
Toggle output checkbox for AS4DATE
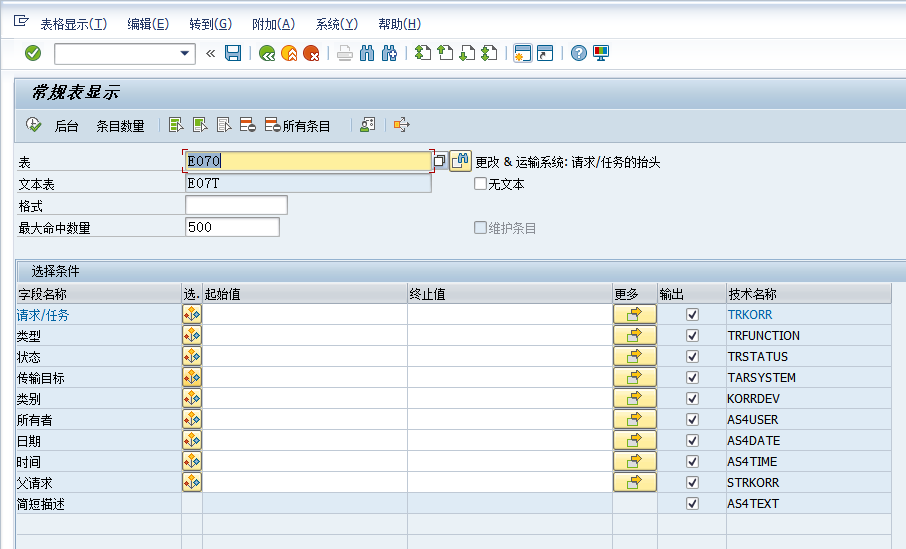click(692, 440)
